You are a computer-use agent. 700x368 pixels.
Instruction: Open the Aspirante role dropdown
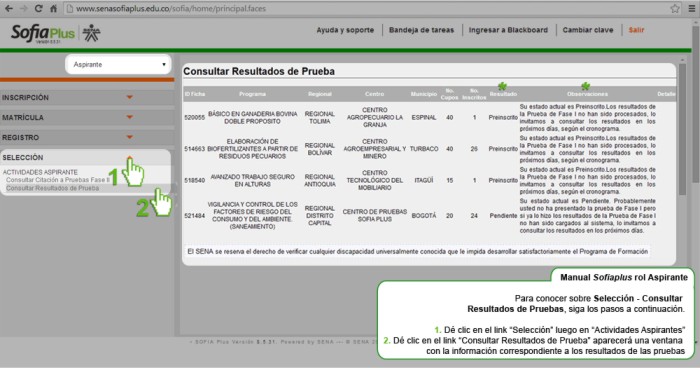pos(118,64)
